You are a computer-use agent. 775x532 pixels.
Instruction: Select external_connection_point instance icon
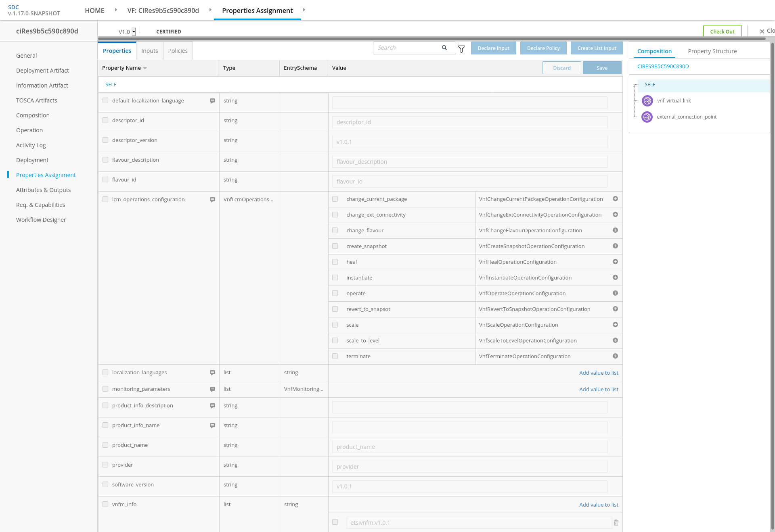(647, 117)
